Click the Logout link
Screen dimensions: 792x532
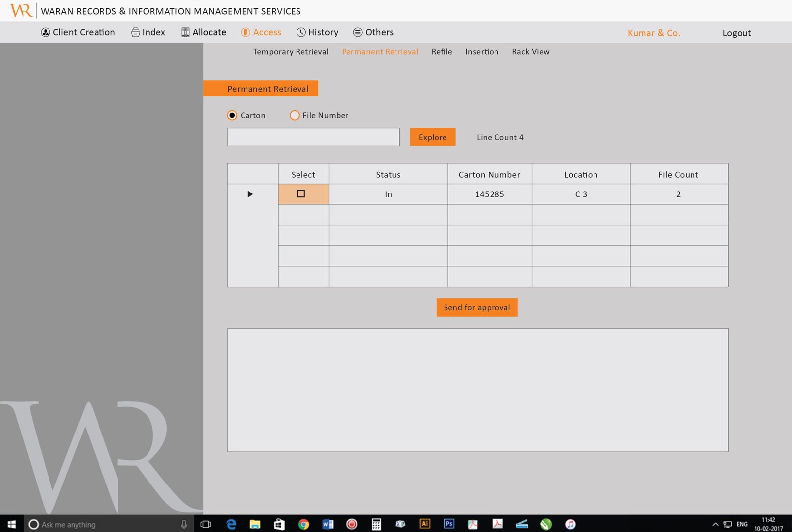pos(737,33)
